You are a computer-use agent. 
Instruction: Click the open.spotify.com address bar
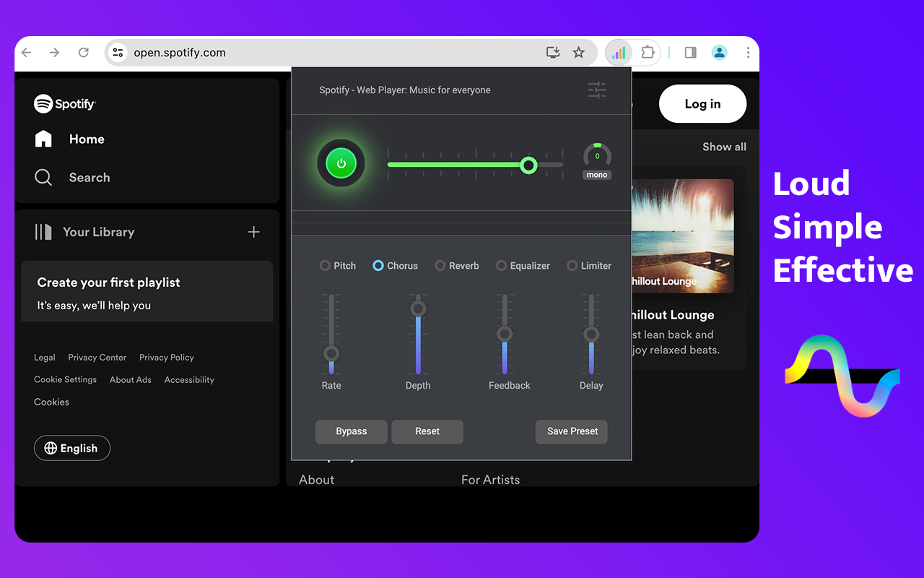(x=352, y=53)
